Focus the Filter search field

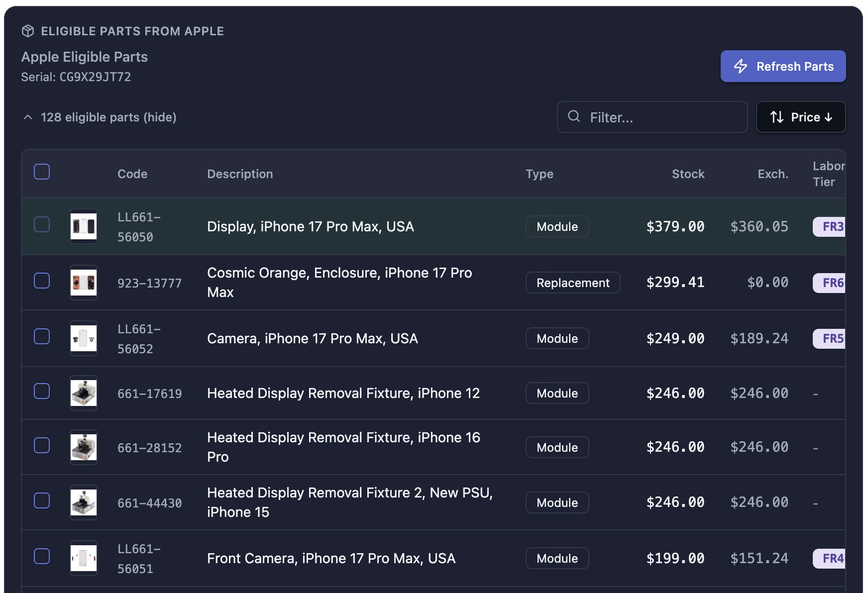click(652, 117)
